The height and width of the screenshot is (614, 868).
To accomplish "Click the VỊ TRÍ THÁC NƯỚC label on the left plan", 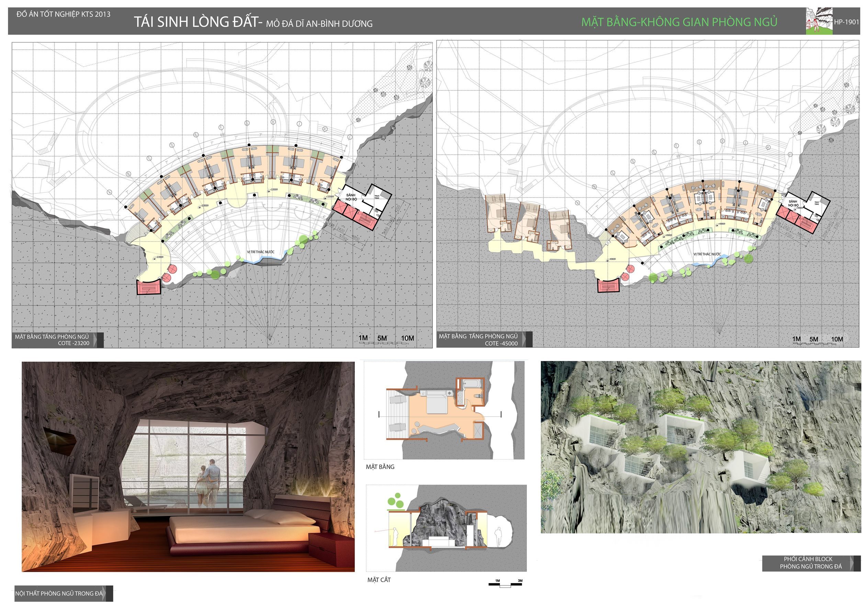I will pos(260,252).
